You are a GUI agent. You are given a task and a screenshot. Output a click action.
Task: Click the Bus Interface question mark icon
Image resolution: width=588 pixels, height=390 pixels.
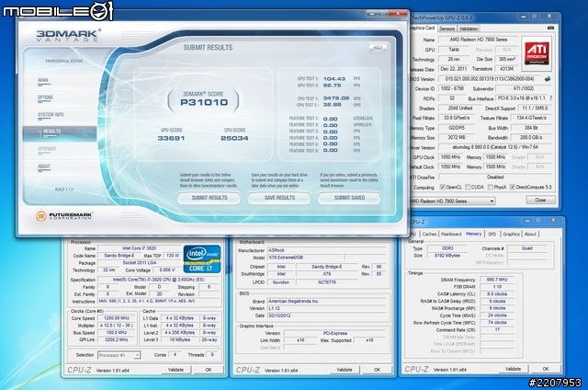pos(550,98)
